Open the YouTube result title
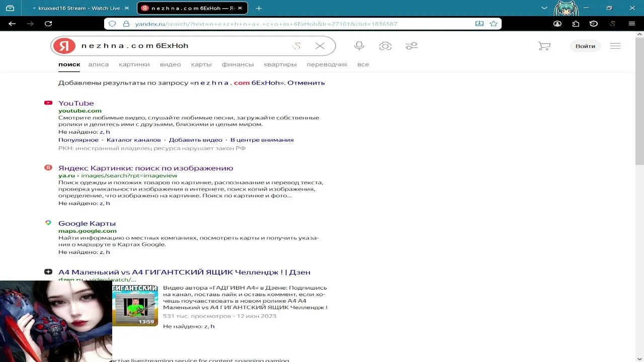Image resolution: width=644 pixels, height=362 pixels. 76,103
